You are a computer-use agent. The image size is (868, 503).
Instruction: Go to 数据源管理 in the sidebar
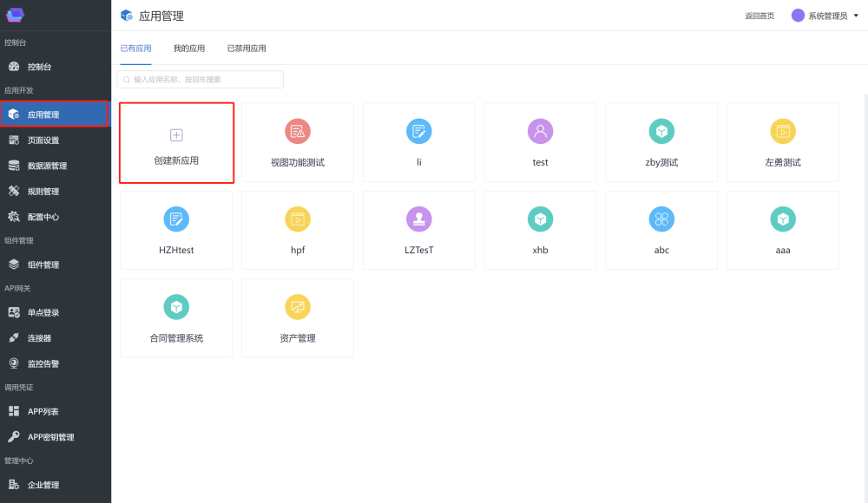[47, 166]
